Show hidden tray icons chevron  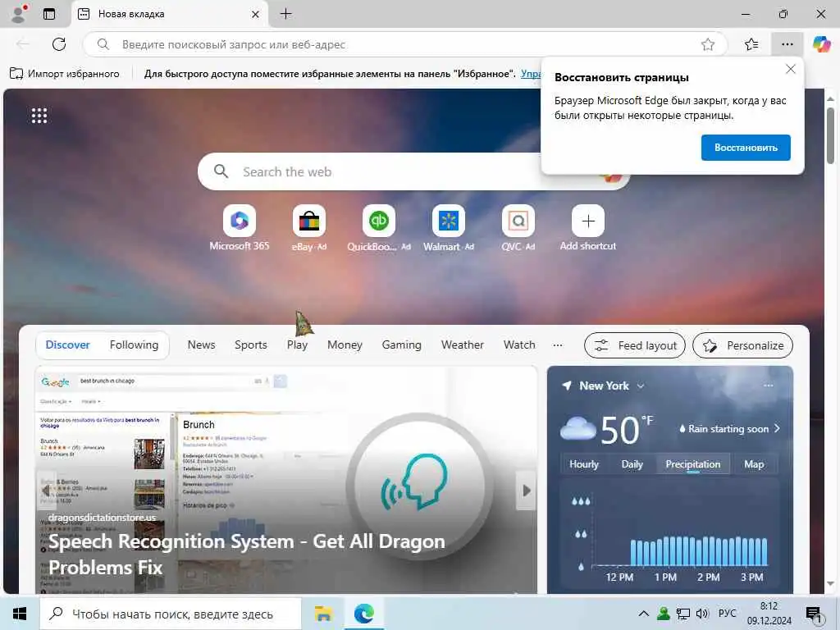click(644, 614)
